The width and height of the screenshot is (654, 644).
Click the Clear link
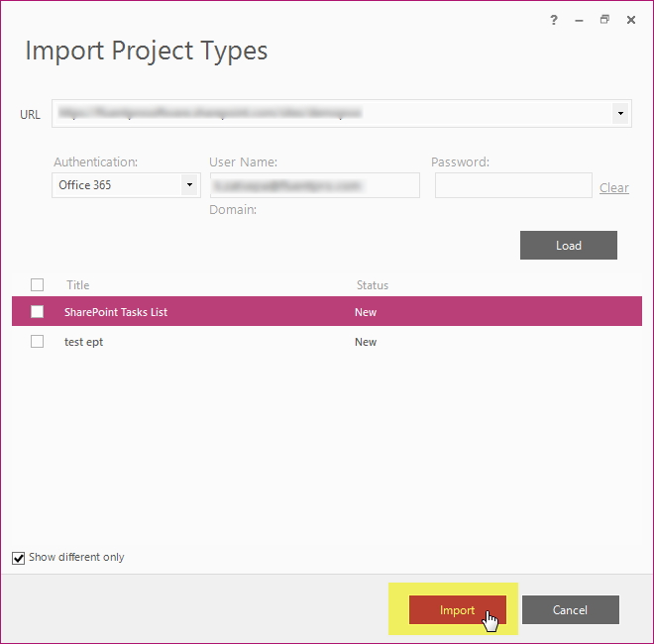[614, 187]
